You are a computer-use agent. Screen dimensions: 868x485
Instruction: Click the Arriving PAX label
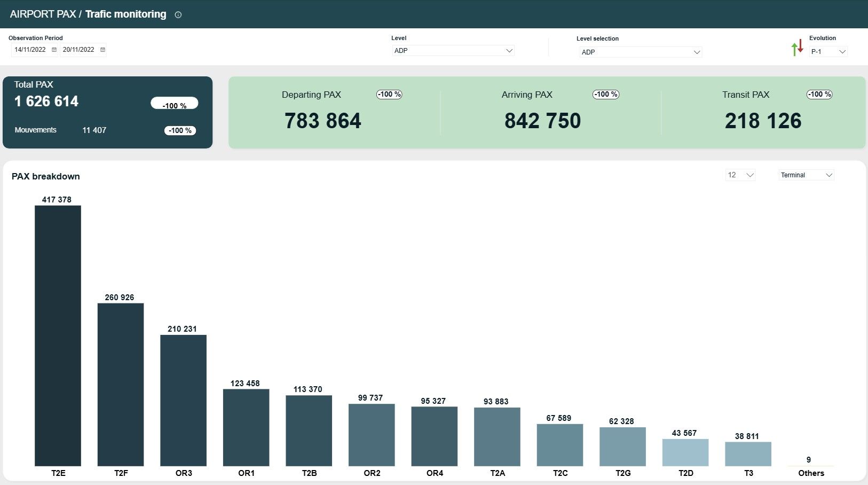tap(527, 95)
